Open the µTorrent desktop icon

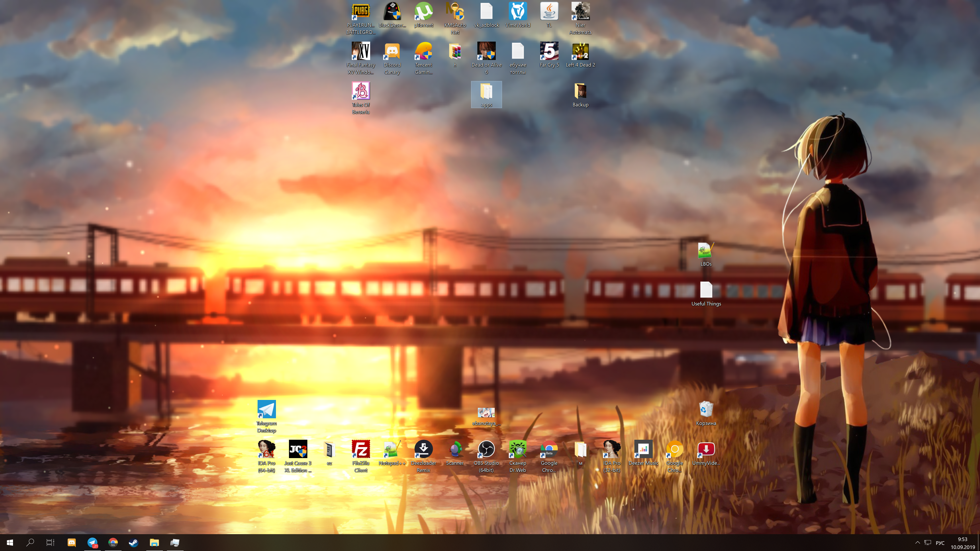tap(424, 15)
